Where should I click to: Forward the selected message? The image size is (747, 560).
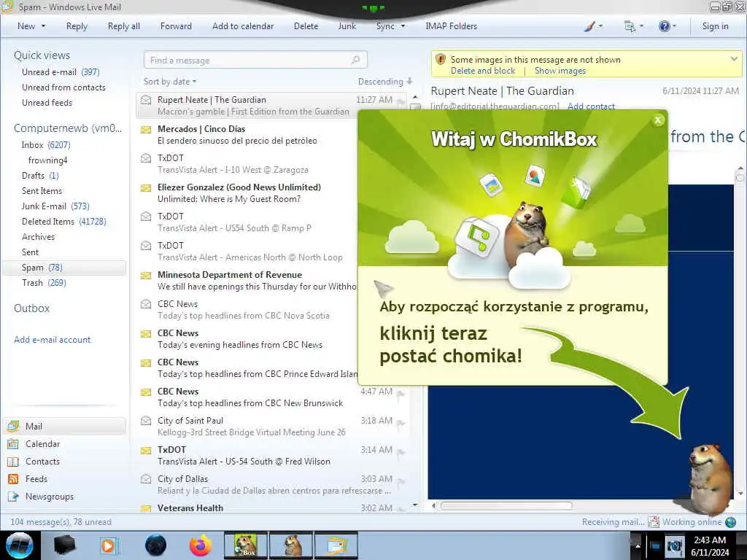(x=176, y=26)
